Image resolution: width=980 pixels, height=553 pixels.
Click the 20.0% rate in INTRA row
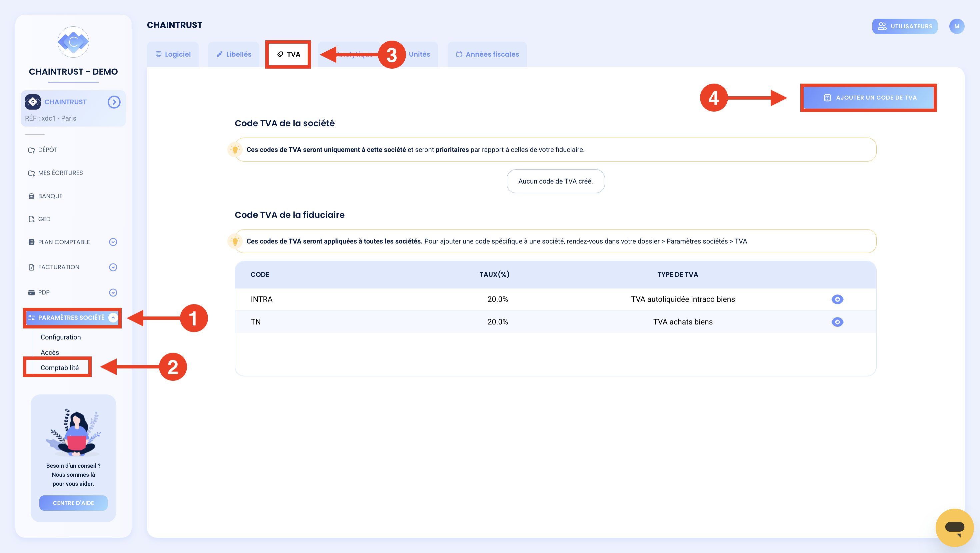coord(498,299)
